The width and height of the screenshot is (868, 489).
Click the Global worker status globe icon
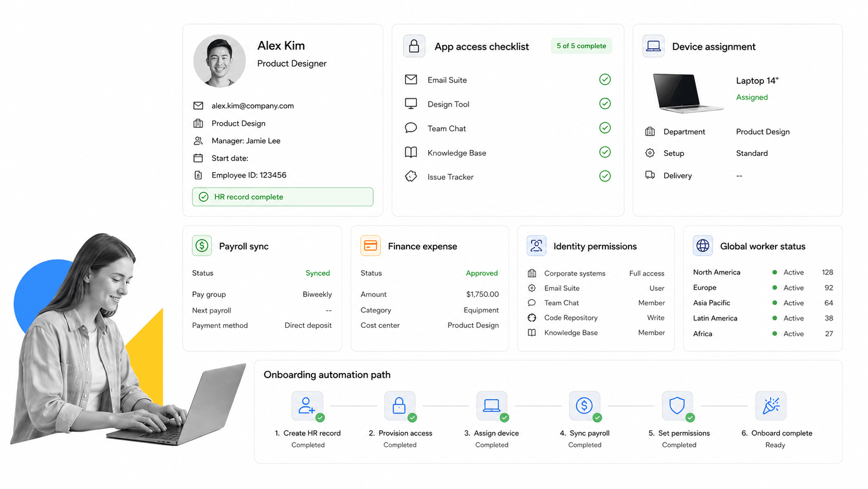pos(703,246)
